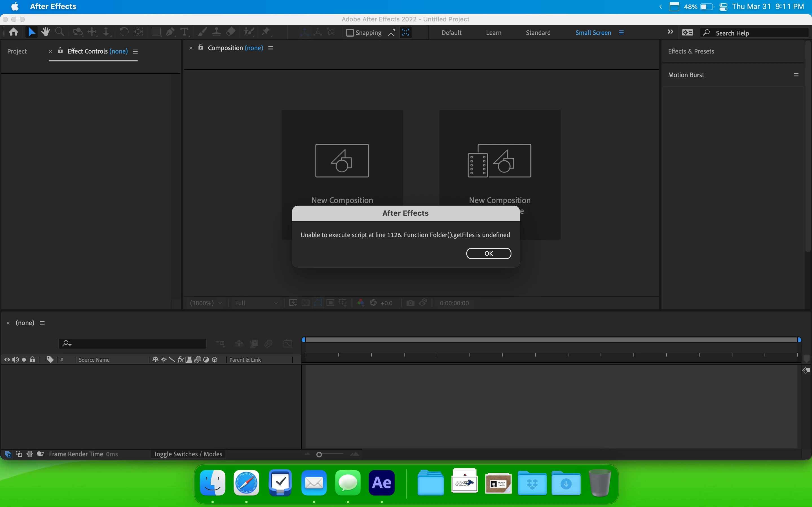Screen dimensions: 812x507
Task: Open the Motion Burst panel menu
Action: [x=796, y=75]
